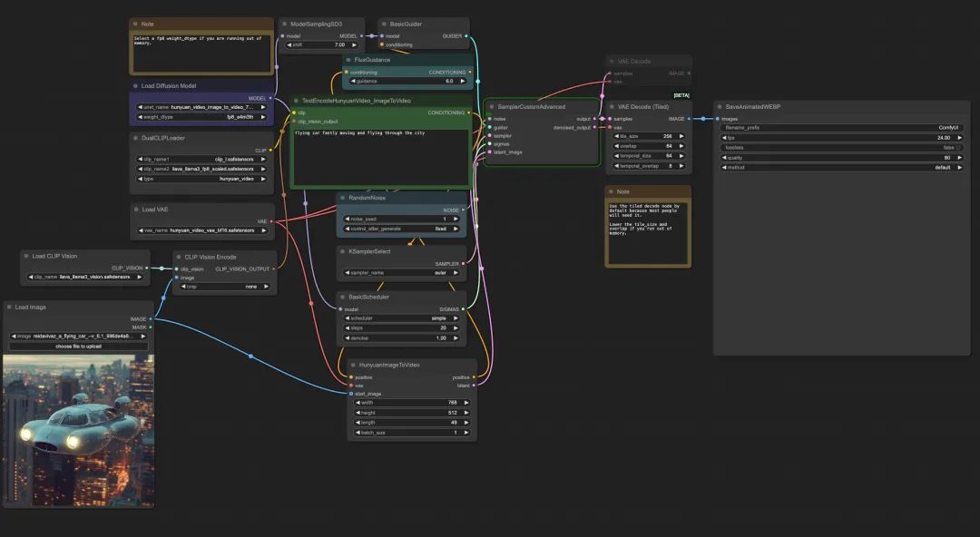
Task: Click the SaveAnimatedWEBP node's collapse dot
Action: pyautogui.click(x=719, y=107)
